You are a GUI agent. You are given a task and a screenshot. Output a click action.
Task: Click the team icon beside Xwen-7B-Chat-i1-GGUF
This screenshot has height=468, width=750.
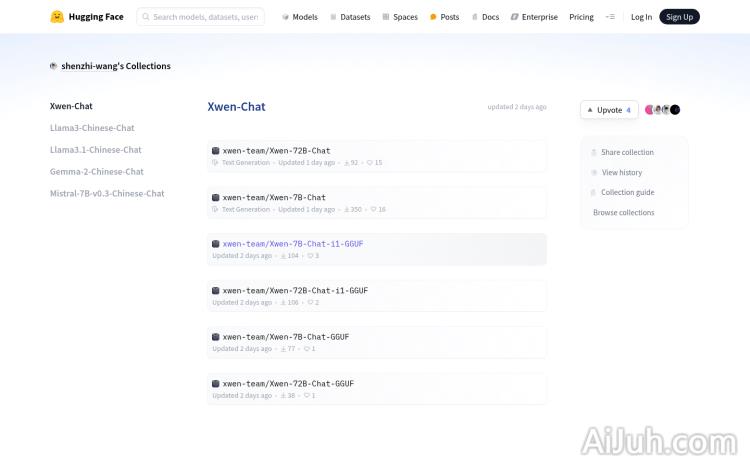click(x=216, y=244)
